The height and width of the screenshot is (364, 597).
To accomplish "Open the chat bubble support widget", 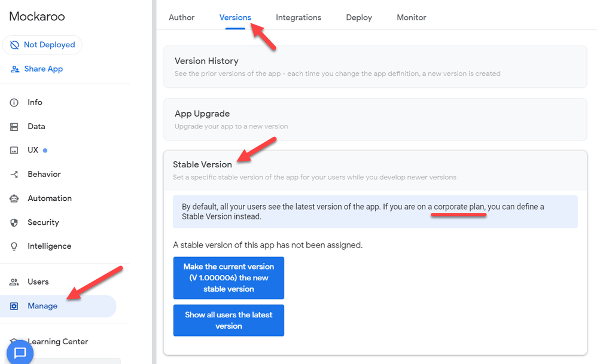I will pyautogui.click(x=20, y=353).
